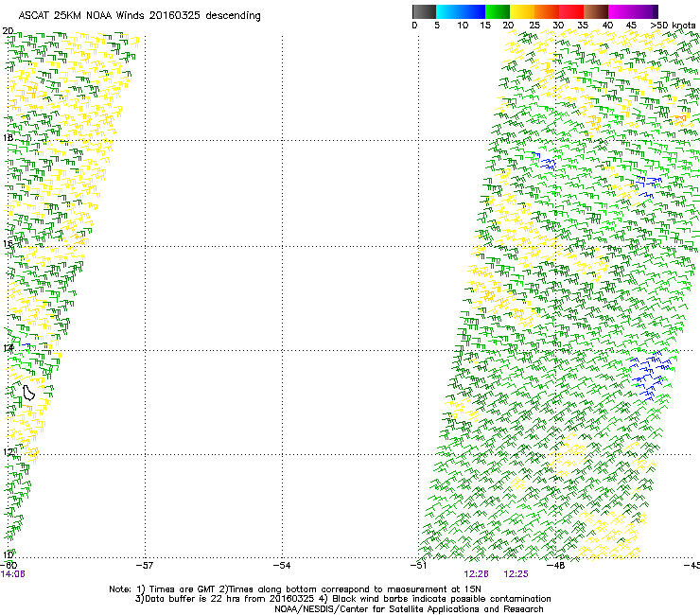Select the orange 25-30 knots legend segment

tap(547, 11)
